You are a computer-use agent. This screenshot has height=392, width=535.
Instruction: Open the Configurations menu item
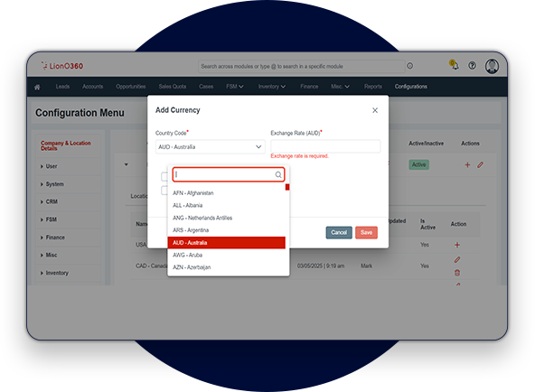coord(411,87)
